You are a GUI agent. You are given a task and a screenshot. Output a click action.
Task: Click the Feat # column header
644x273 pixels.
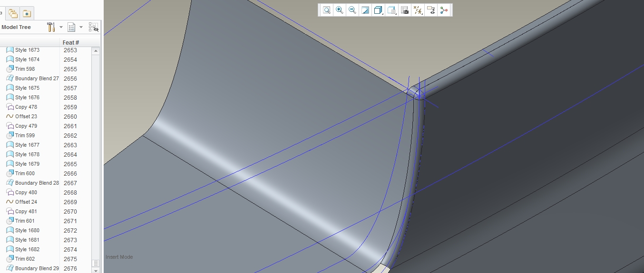pyautogui.click(x=71, y=42)
